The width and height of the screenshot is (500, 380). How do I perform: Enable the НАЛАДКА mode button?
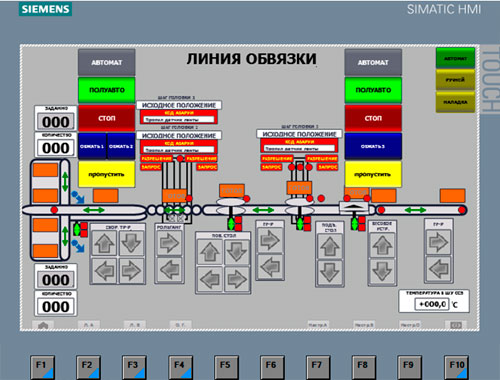click(455, 102)
